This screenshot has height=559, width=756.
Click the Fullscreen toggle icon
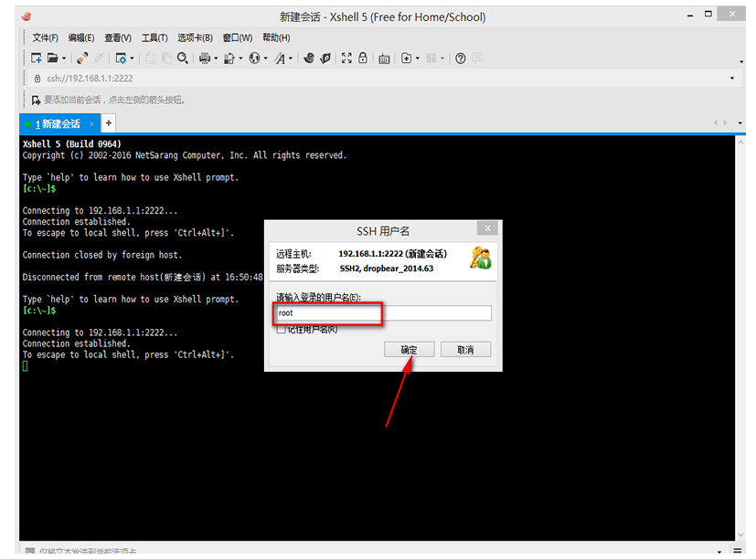point(346,58)
